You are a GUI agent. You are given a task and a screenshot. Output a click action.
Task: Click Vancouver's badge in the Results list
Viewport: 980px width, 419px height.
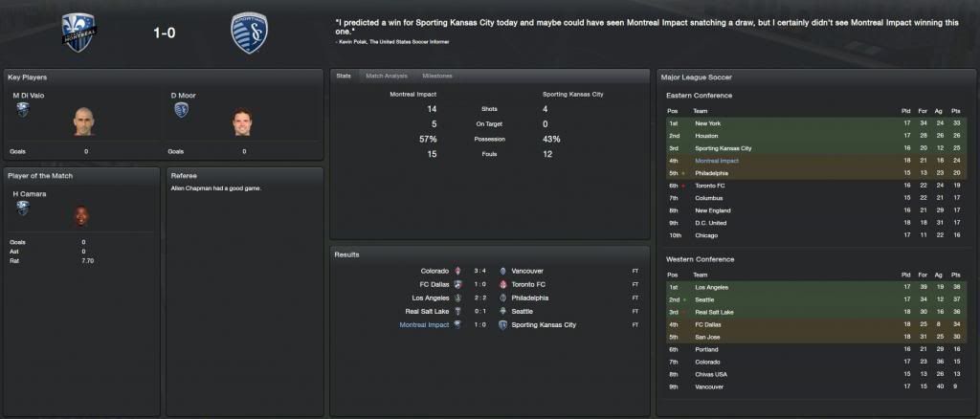click(503, 271)
